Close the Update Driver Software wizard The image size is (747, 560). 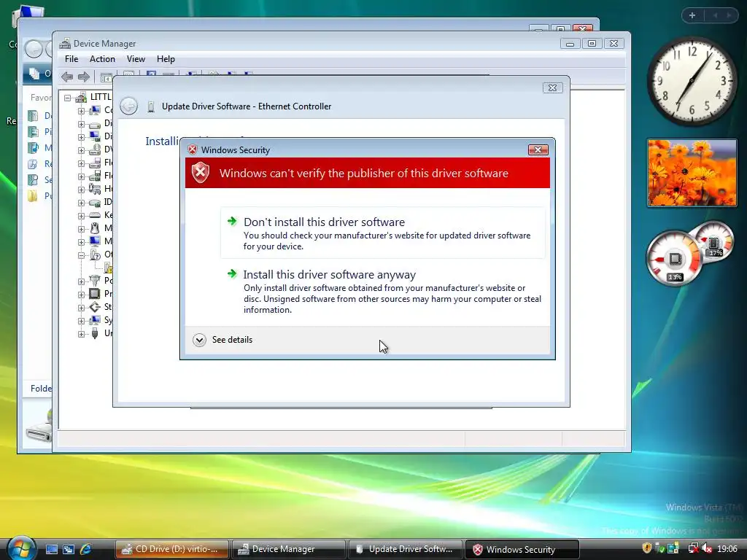click(552, 87)
